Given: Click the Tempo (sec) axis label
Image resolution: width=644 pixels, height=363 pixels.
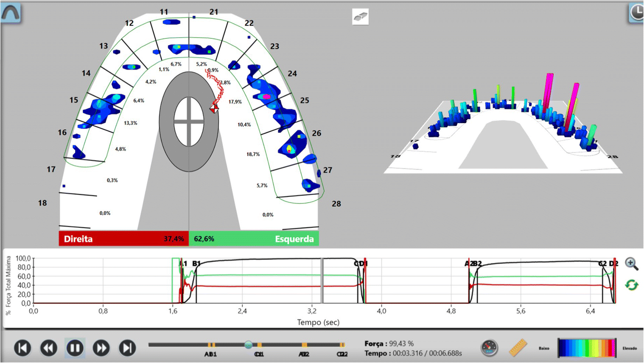Looking at the screenshot, I should pyautogui.click(x=318, y=322).
